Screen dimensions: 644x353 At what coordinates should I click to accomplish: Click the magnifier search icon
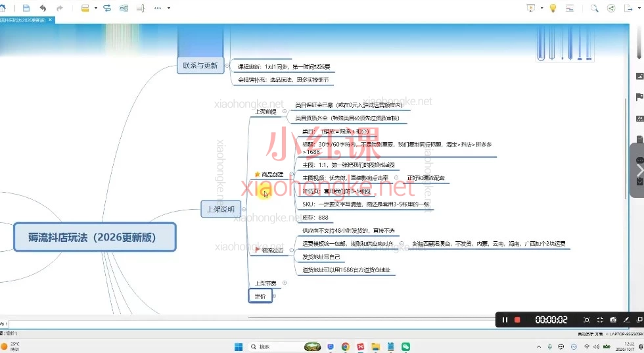[x=594, y=8]
